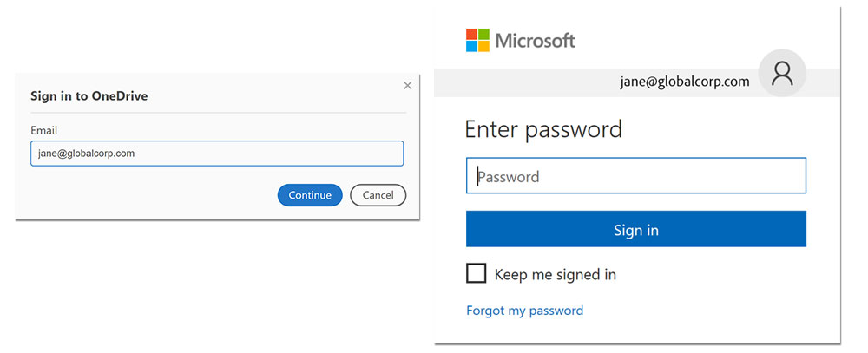Cancel the OneDrive sign-in dialog
The image size is (868, 353).
pyautogui.click(x=378, y=195)
